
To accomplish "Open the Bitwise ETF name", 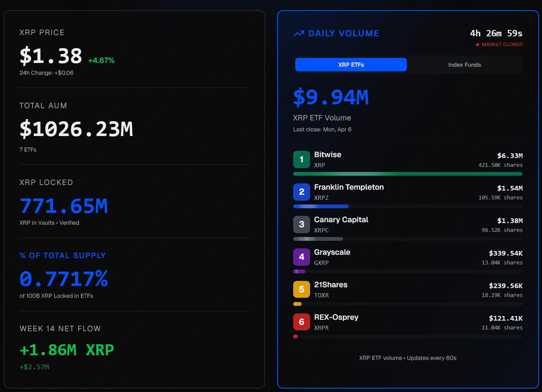I will (x=327, y=155).
